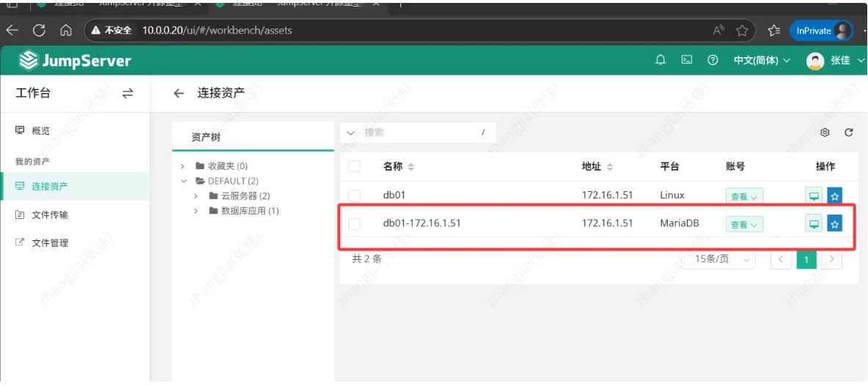The height and width of the screenshot is (386, 868).
Task: Favorite the db01-172.16.1.51 asset
Action: [835, 223]
